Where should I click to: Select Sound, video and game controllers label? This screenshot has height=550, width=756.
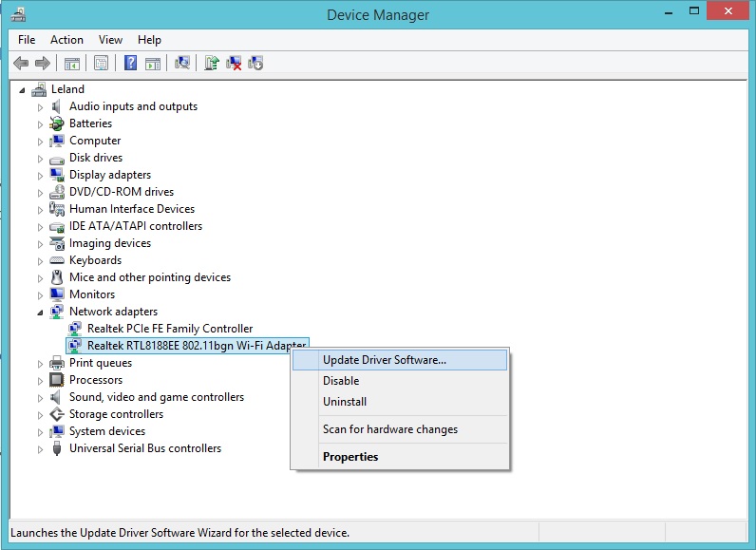click(x=157, y=397)
